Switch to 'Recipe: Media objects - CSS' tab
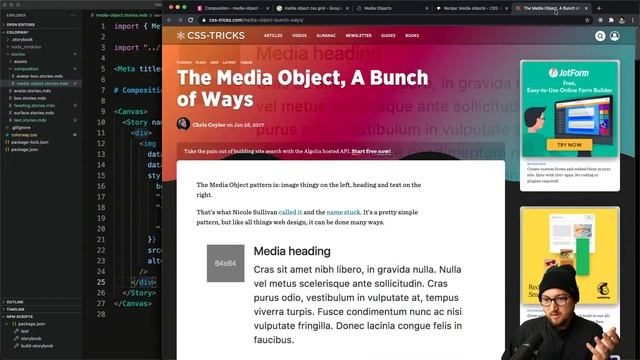 pos(471,8)
